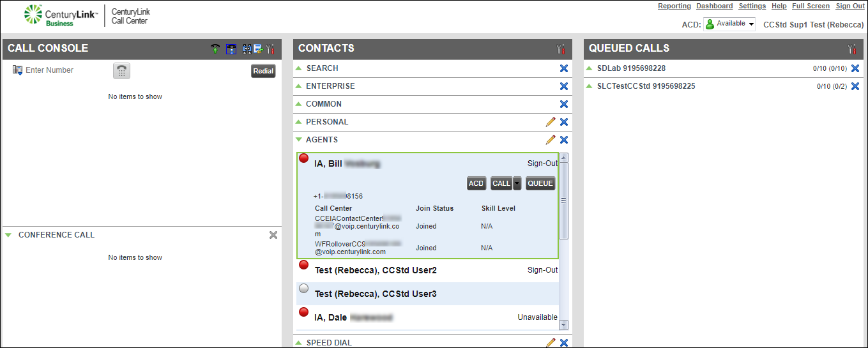Select agent Test (Rebecca), CCStd User2

tap(428, 270)
